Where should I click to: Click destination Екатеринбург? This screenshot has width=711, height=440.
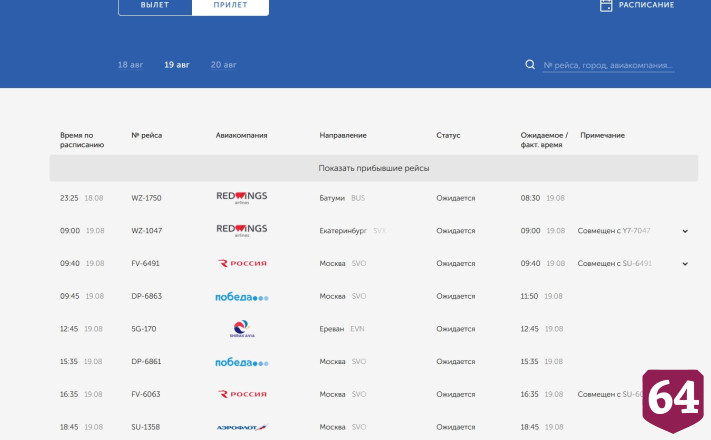tap(343, 231)
